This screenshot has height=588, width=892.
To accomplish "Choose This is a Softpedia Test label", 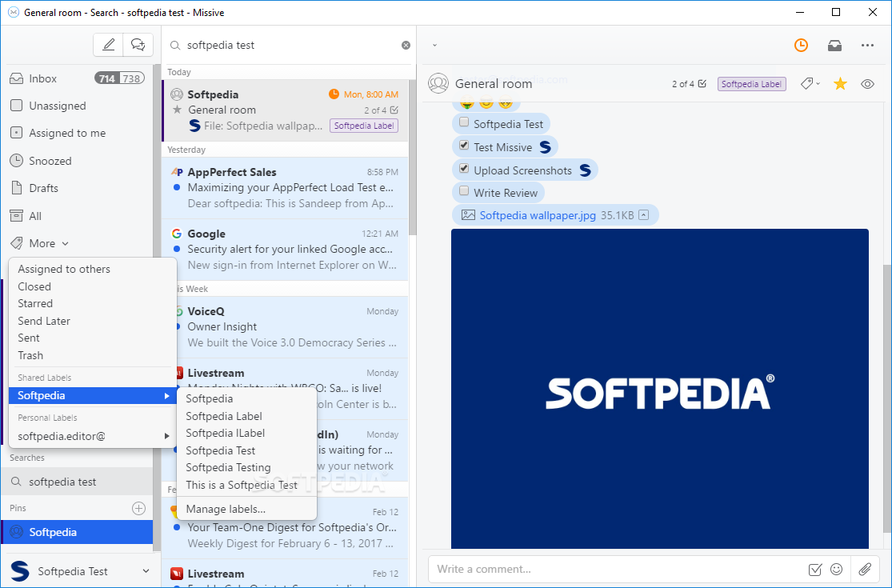I will pyautogui.click(x=247, y=485).
